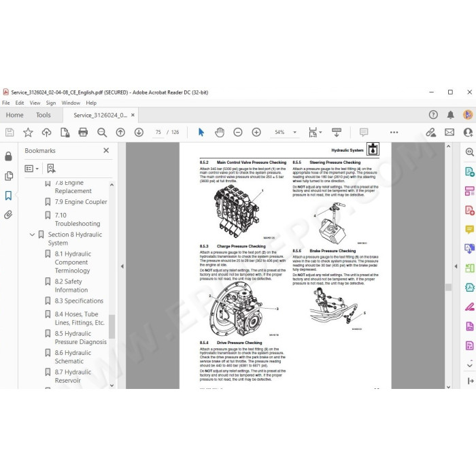Open 8.1 Hydraulic Component Terminology bookmark
This screenshot has width=476, height=476.
coord(73,262)
